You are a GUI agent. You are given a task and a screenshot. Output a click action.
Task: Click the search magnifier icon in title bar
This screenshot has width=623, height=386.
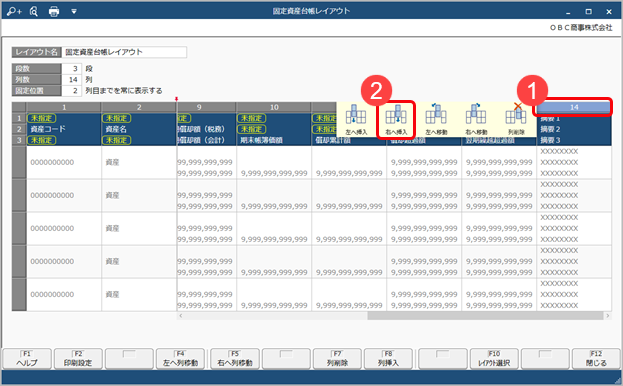(x=34, y=12)
